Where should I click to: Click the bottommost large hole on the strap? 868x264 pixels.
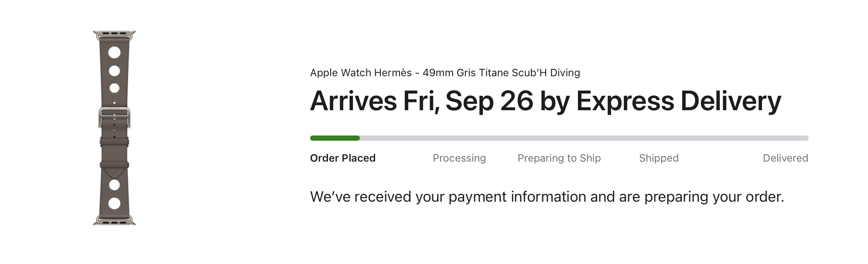tap(114, 203)
